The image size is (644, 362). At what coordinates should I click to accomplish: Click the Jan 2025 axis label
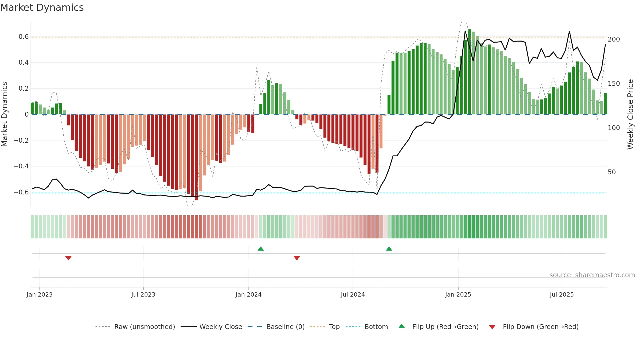(x=458, y=294)
